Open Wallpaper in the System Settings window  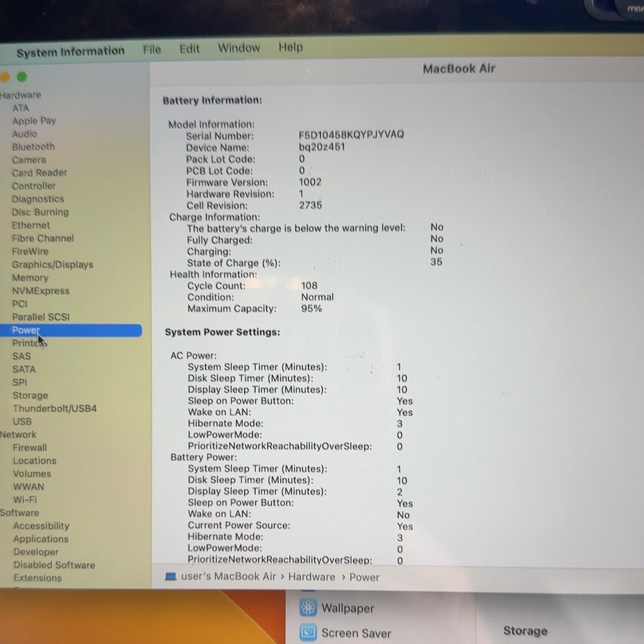click(x=348, y=608)
